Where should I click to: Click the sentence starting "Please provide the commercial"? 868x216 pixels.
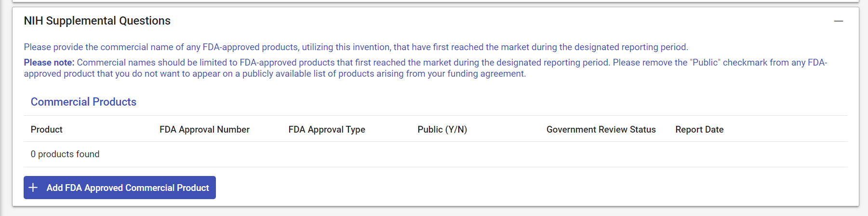pos(356,47)
